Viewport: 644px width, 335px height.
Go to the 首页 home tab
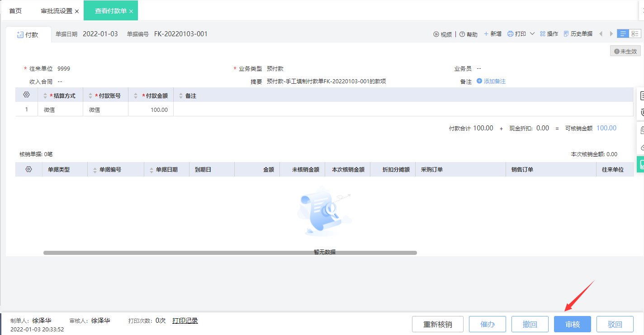pos(15,10)
